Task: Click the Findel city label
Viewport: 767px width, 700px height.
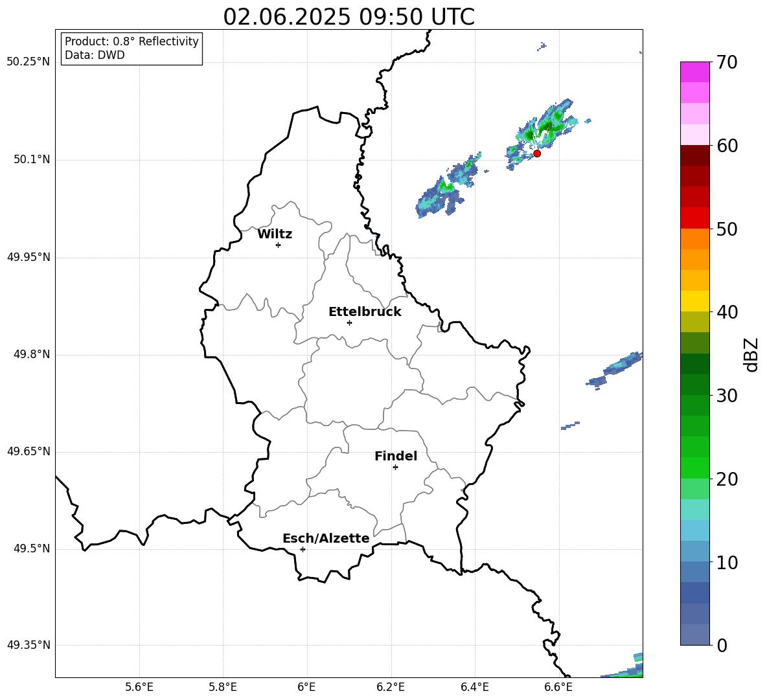Action: [x=396, y=456]
